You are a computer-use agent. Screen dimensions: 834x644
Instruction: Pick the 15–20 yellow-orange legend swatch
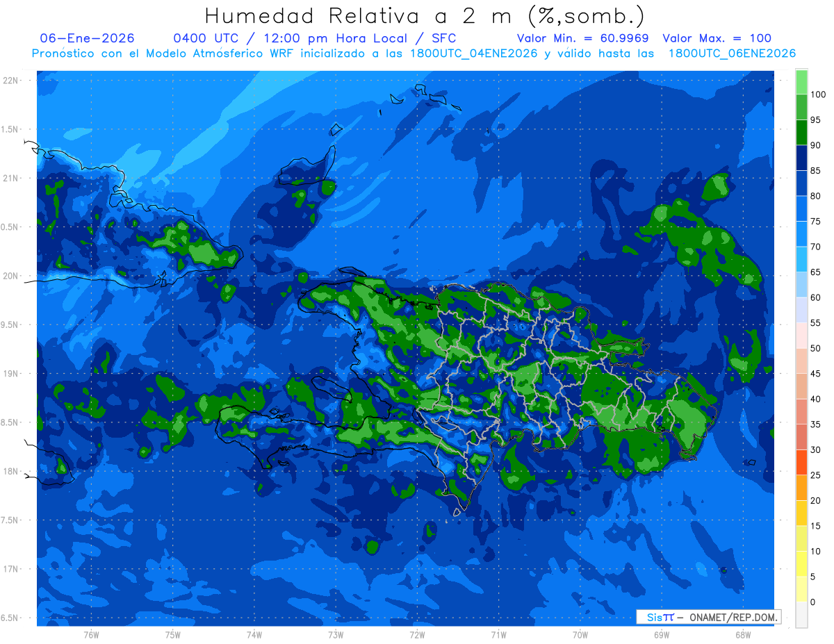[801, 513]
